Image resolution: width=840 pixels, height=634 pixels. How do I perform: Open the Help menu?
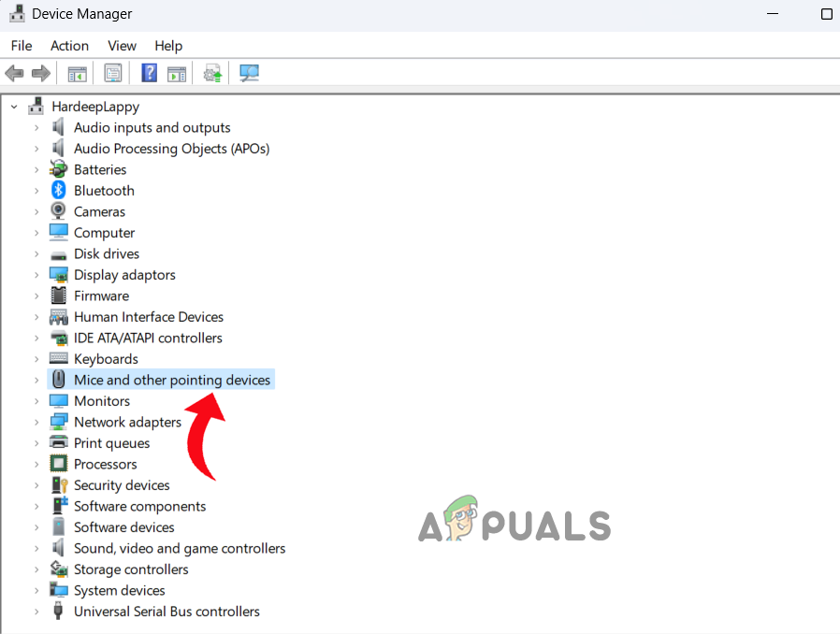(x=168, y=45)
